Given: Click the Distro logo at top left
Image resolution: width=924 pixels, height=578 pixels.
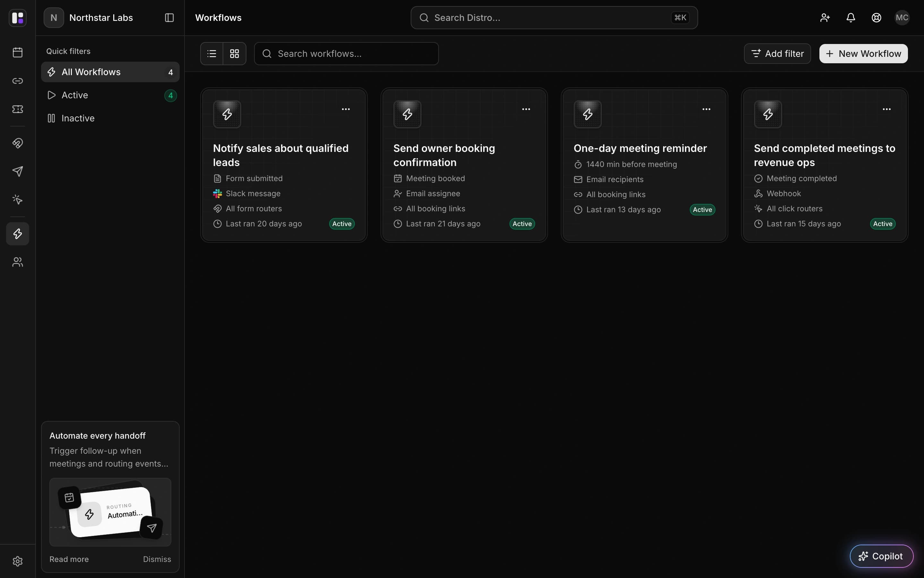Looking at the screenshot, I should (18, 18).
